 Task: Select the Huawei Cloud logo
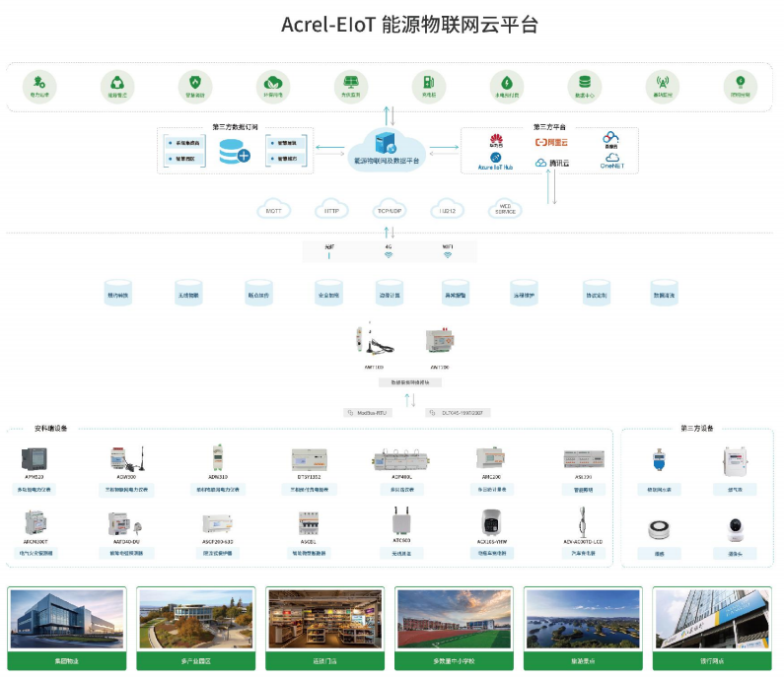pyautogui.click(x=496, y=141)
